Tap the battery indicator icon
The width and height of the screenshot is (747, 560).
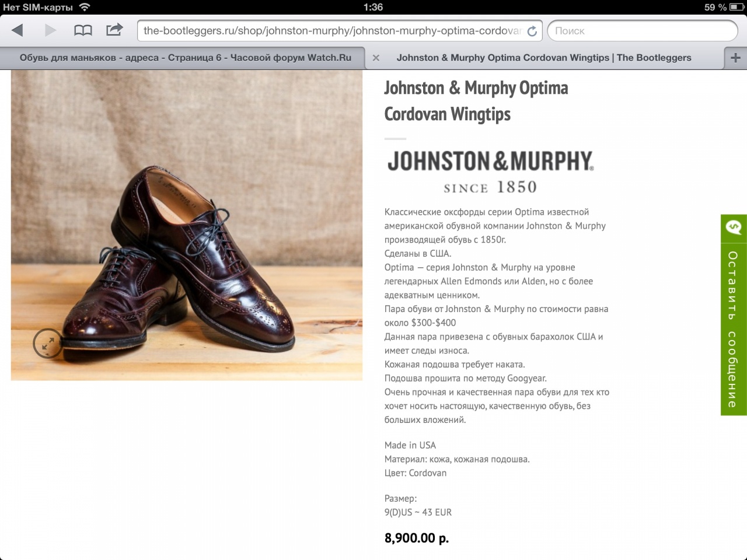[x=736, y=7]
